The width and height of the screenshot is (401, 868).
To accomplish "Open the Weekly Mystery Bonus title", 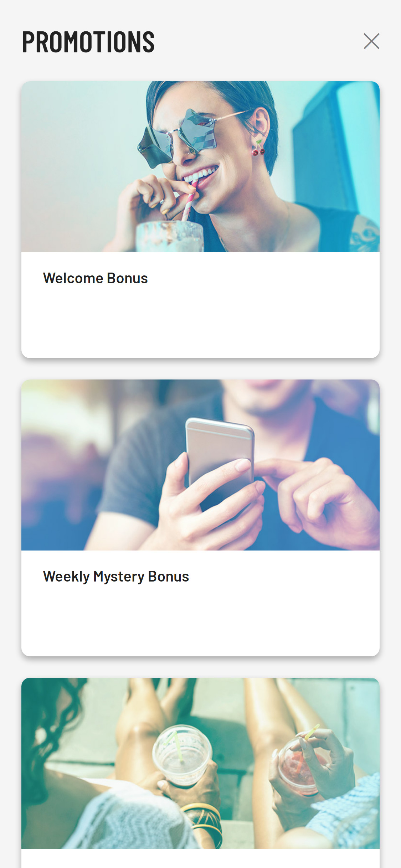I will point(116,577).
